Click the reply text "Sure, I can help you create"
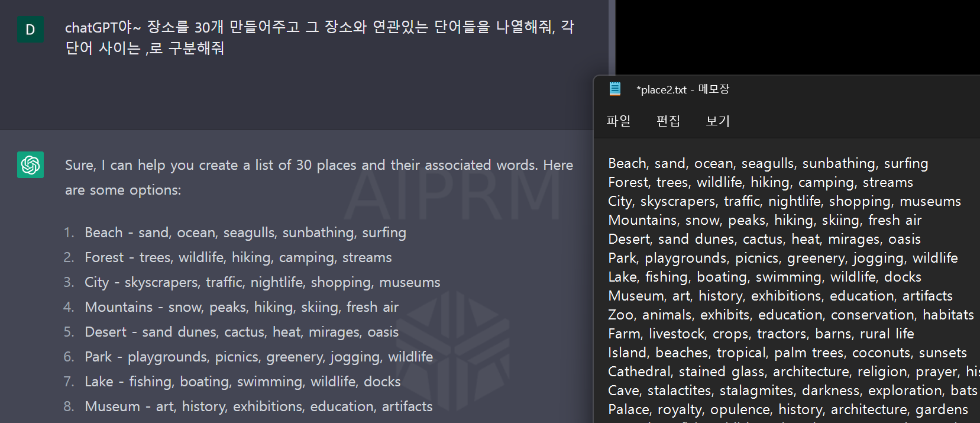 coord(319,177)
